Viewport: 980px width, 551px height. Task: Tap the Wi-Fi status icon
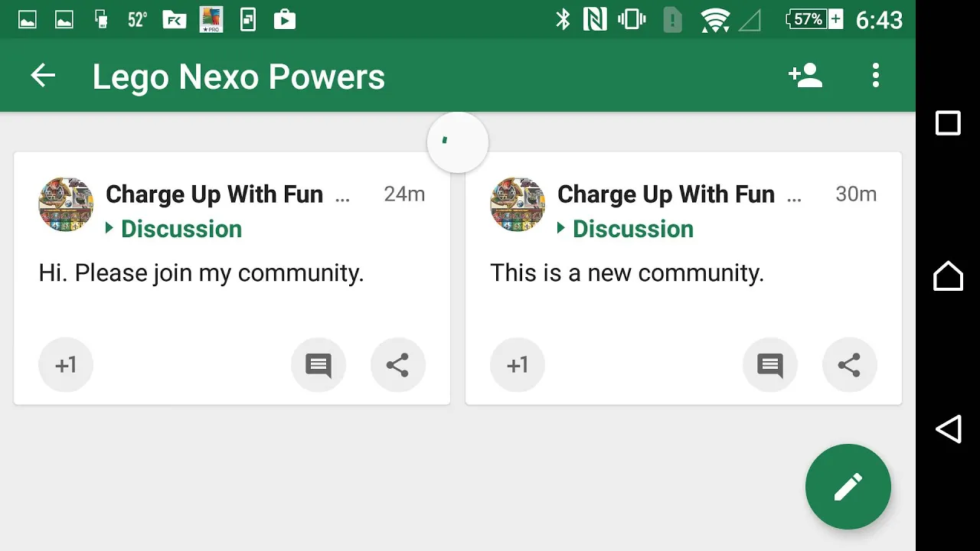click(x=714, y=21)
